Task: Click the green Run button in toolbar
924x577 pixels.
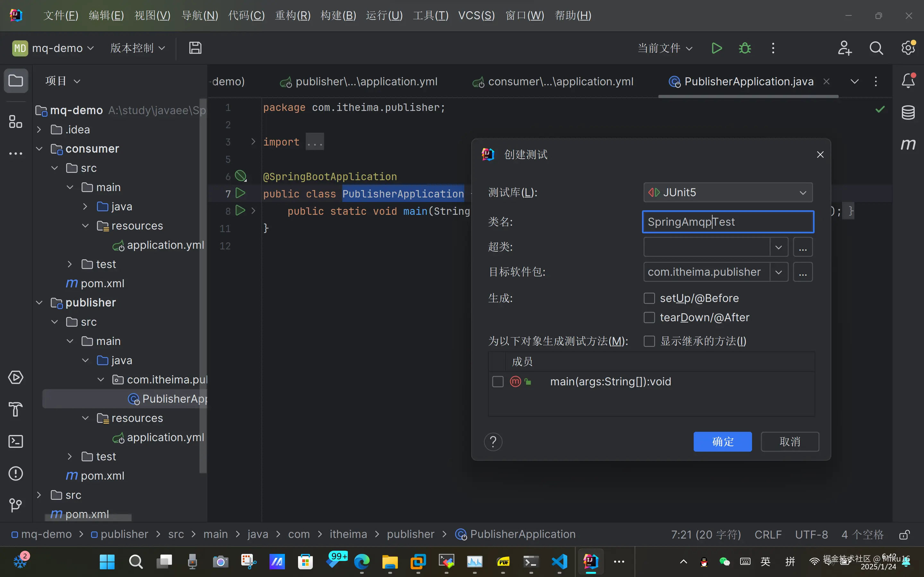Action: (717, 48)
